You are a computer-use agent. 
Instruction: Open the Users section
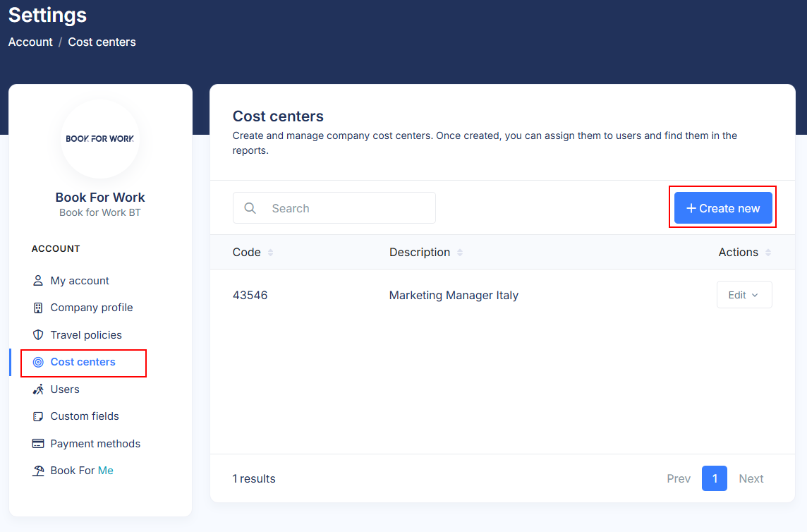pos(65,389)
